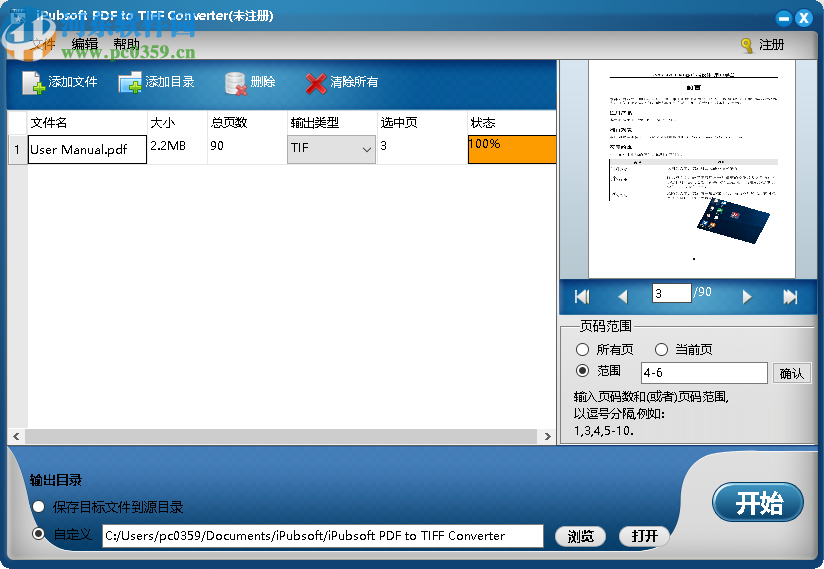Click the 添加目录 (Add Folder) icon
This screenshot has width=824, height=569.
click(130, 82)
